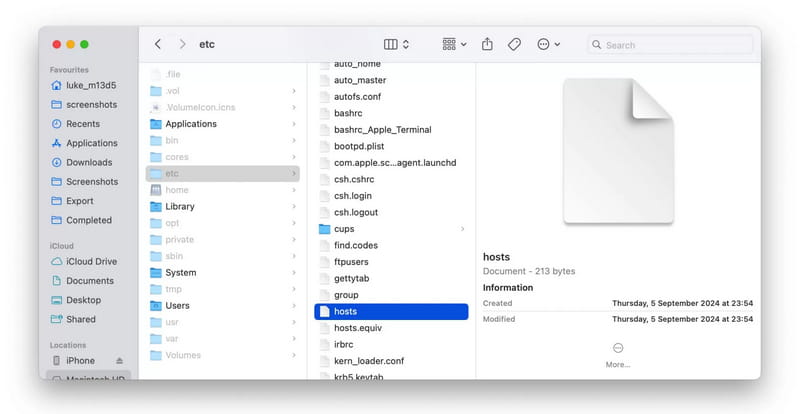Image resolution: width=800 pixels, height=414 pixels.
Task: Select the bashrc_Apple_Terminal file
Action: point(391,130)
